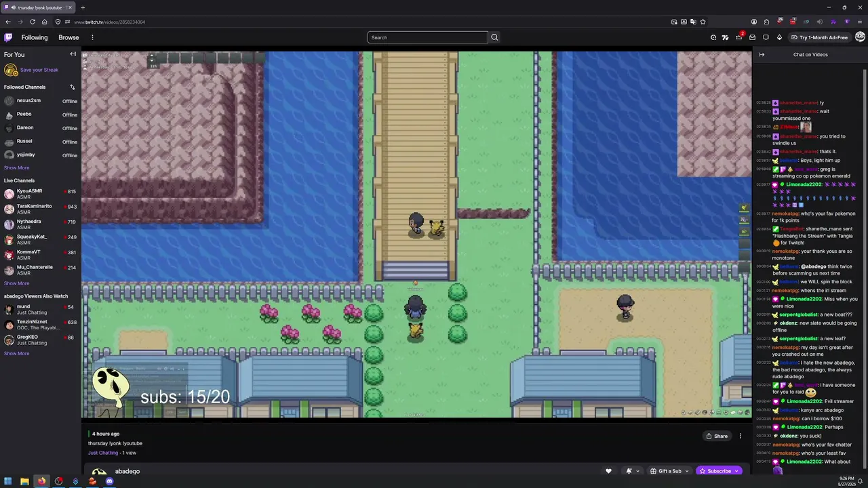
Task: Open Nythaedra live channel
Action: tap(41, 224)
